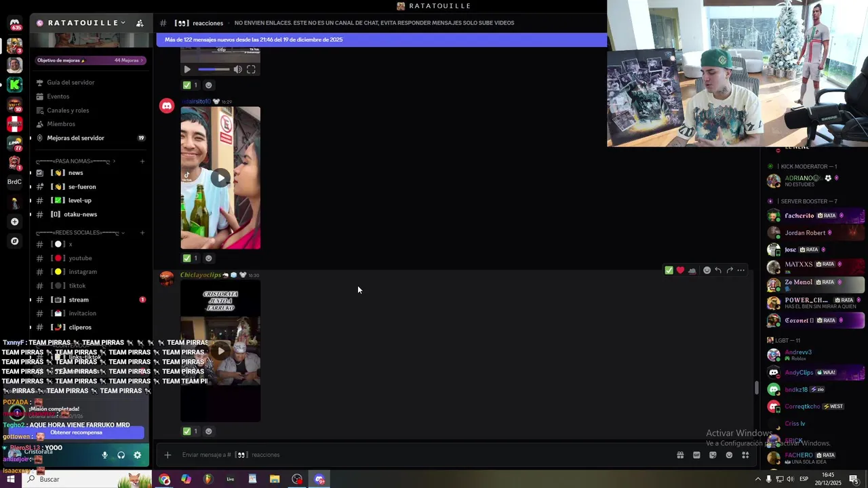This screenshot has width=868, height=488.
Task: Open the BrdC server icon
Action: tap(14, 182)
